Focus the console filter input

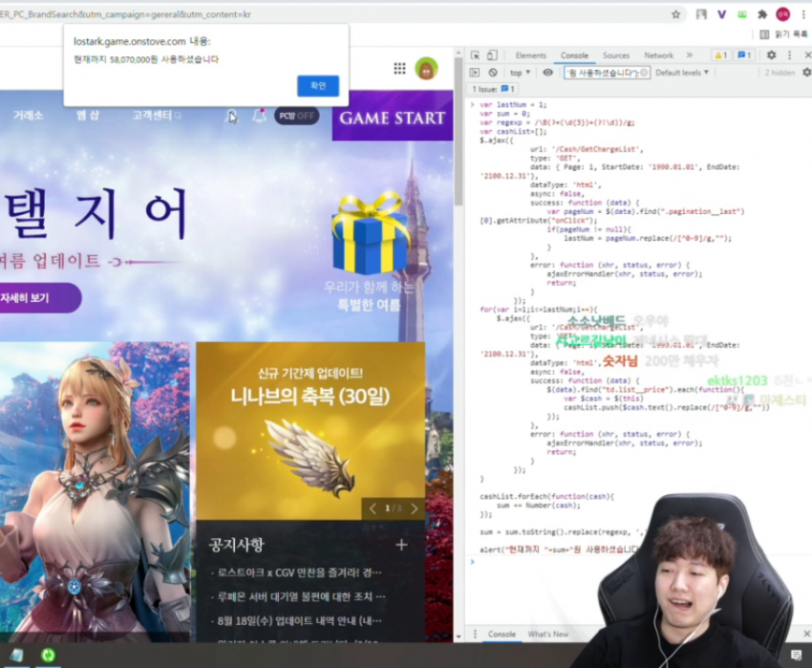(x=606, y=73)
